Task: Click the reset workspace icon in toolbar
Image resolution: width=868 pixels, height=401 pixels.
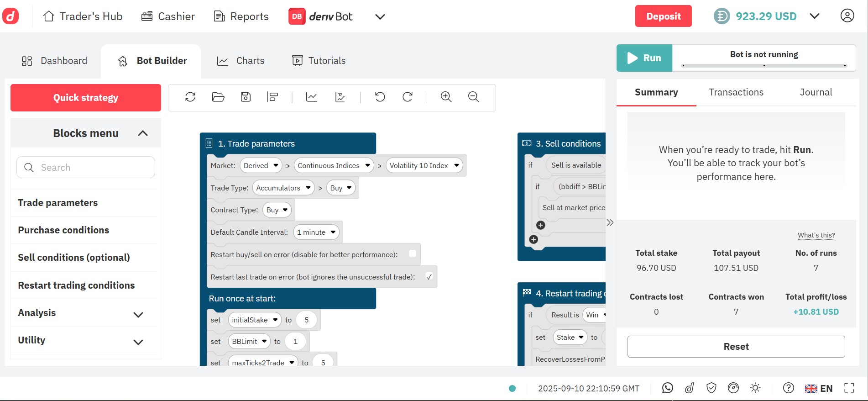Action: [x=190, y=97]
